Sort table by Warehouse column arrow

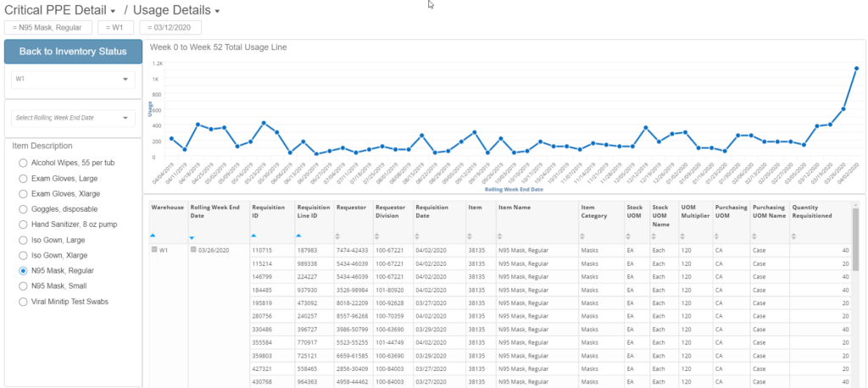(153, 236)
